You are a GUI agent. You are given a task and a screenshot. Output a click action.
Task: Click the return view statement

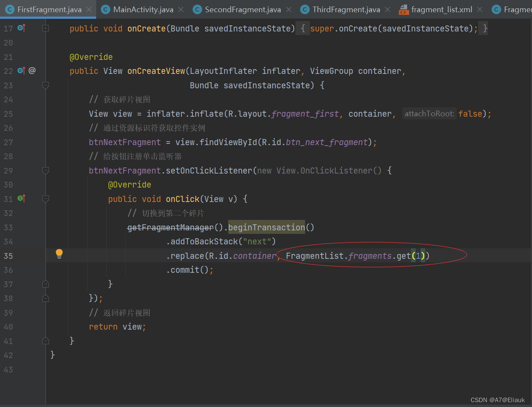click(x=117, y=327)
